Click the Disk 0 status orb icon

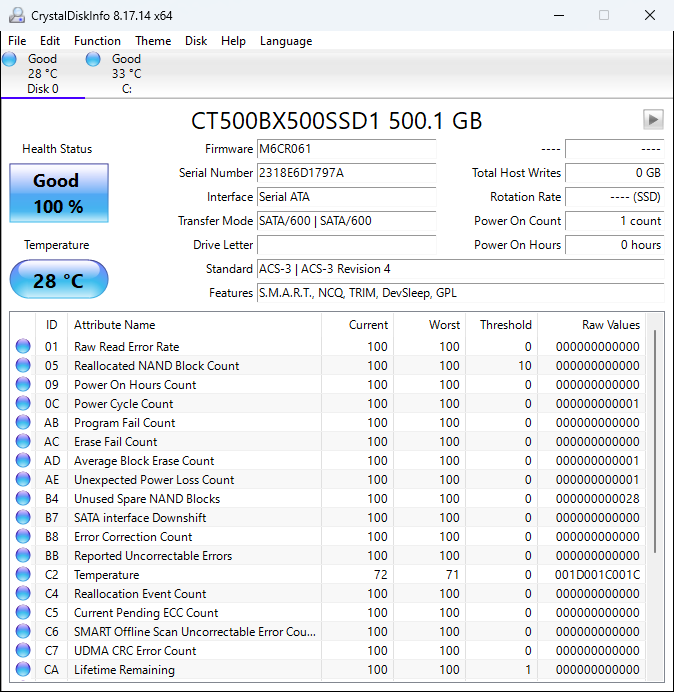coord(10,59)
